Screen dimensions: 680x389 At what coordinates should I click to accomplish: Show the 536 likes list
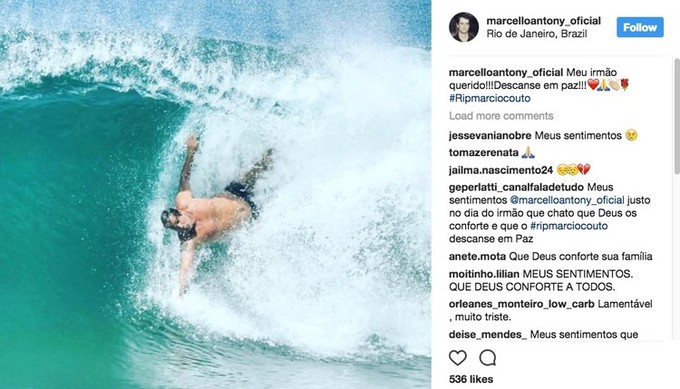(471, 379)
